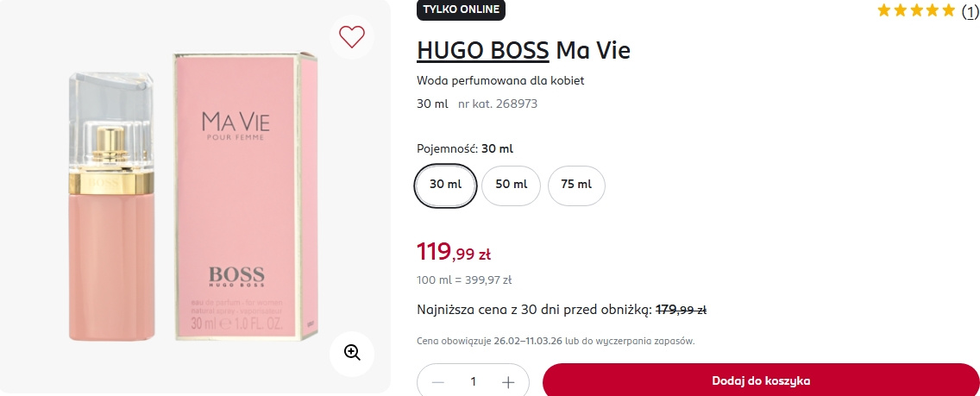Click the quantity field showing 1
Image resolution: width=980 pixels, height=396 pixels.
coord(473,382)
